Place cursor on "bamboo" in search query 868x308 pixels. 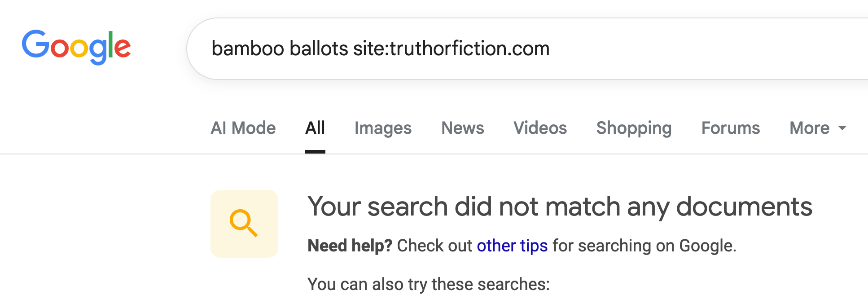(248, 48)
